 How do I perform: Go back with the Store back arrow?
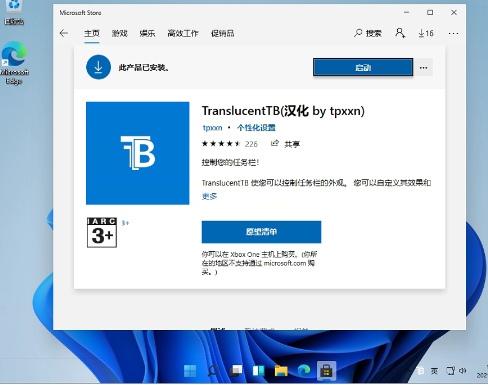(64, 33)
